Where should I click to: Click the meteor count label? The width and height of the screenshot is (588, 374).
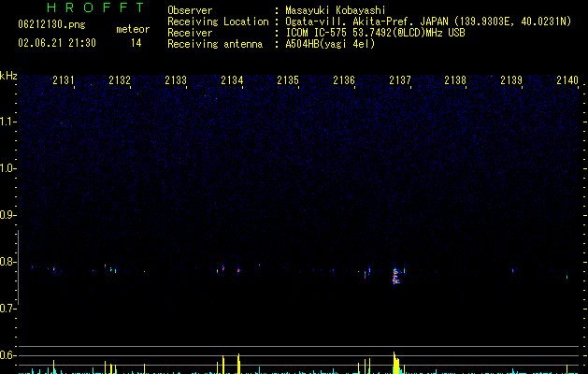click(133, 29)
